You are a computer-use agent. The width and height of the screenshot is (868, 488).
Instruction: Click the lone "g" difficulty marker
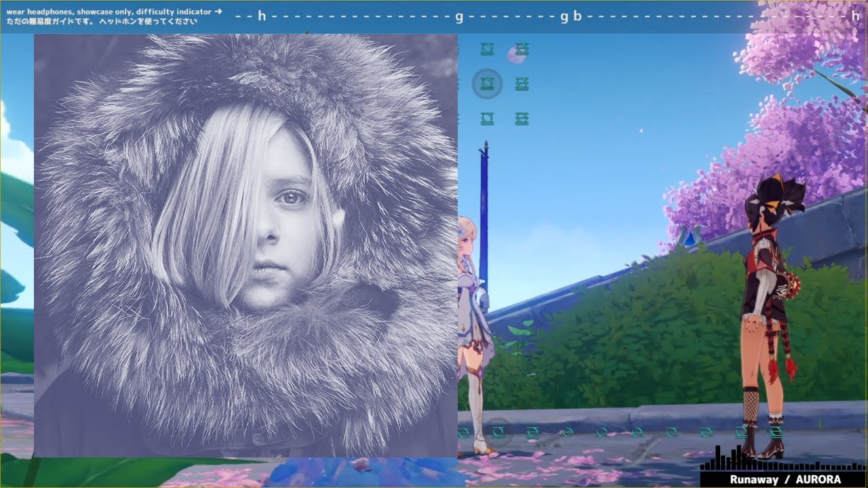point(459,17)
